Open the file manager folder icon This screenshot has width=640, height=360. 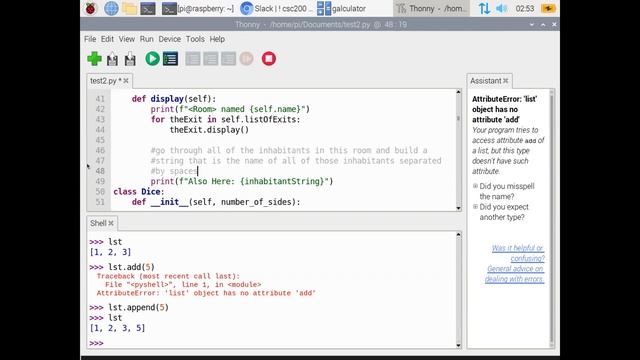click(x=129, y=8)
